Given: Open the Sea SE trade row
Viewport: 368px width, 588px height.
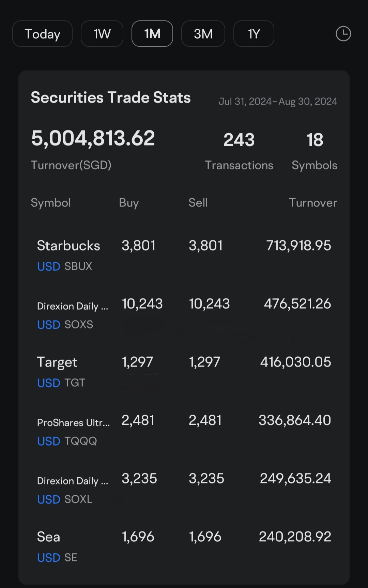Looking at the screenshot, I should pyautogui.click(x=184, y=546).
